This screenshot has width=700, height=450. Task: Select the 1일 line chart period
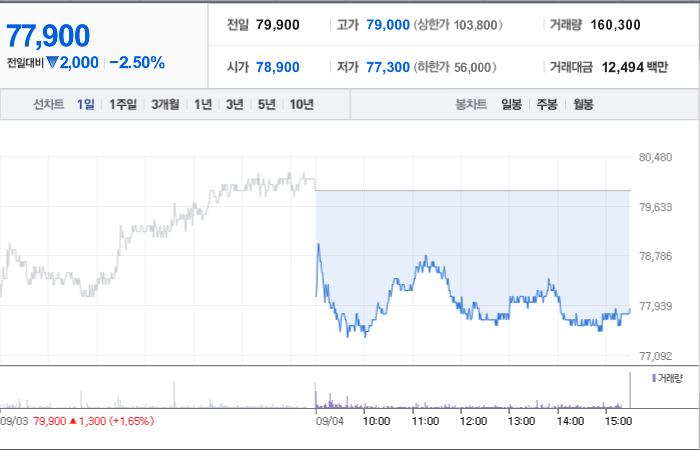(86, 104)
